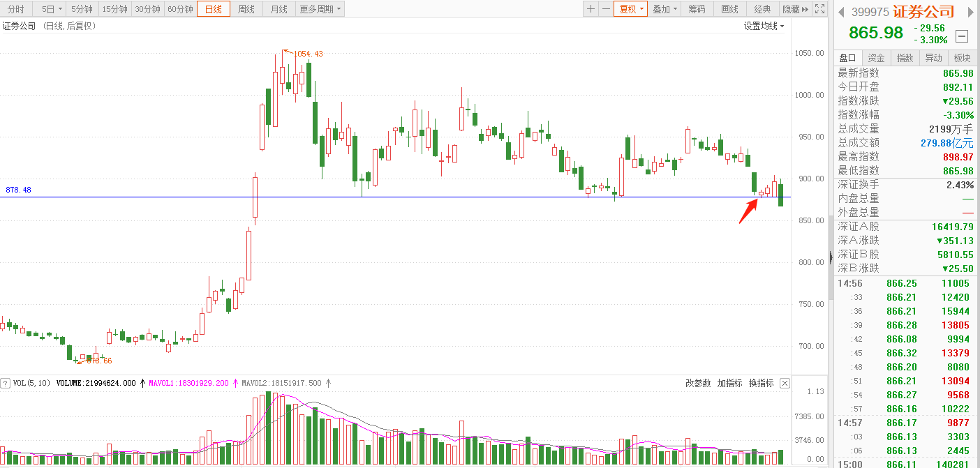Select the 5分钟 period
This screenshot has height=468, width=980.
point(82,9)
